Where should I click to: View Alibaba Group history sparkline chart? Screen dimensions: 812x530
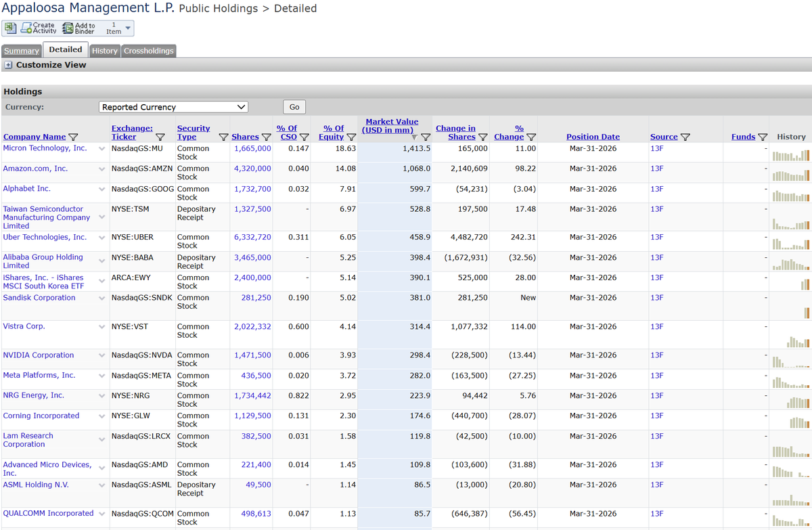coord(790,264)
